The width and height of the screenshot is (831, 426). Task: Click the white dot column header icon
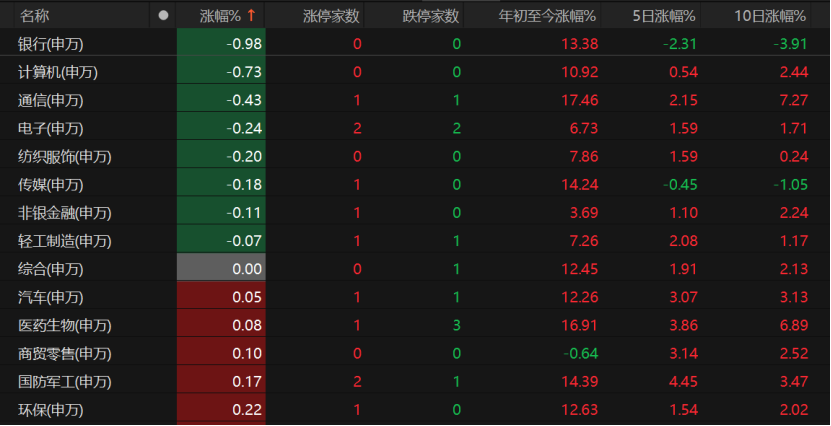pyautogui.click(x=163, y=16)
